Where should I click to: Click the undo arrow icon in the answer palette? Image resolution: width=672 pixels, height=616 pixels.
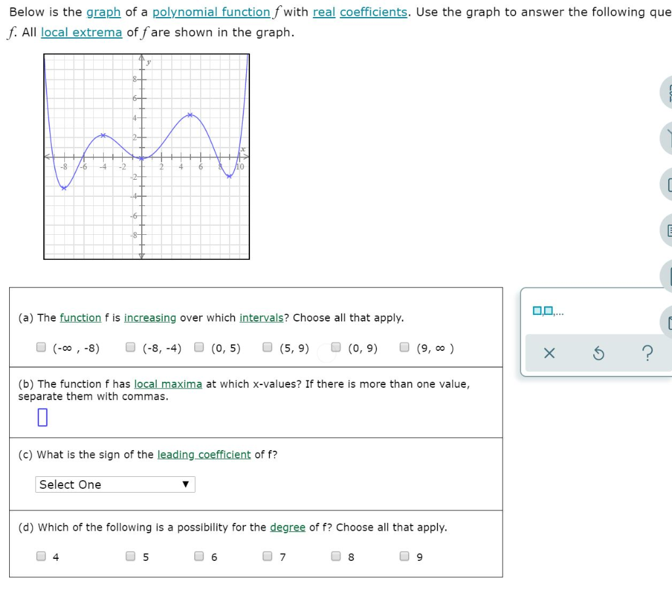click(x=598, y=354)
